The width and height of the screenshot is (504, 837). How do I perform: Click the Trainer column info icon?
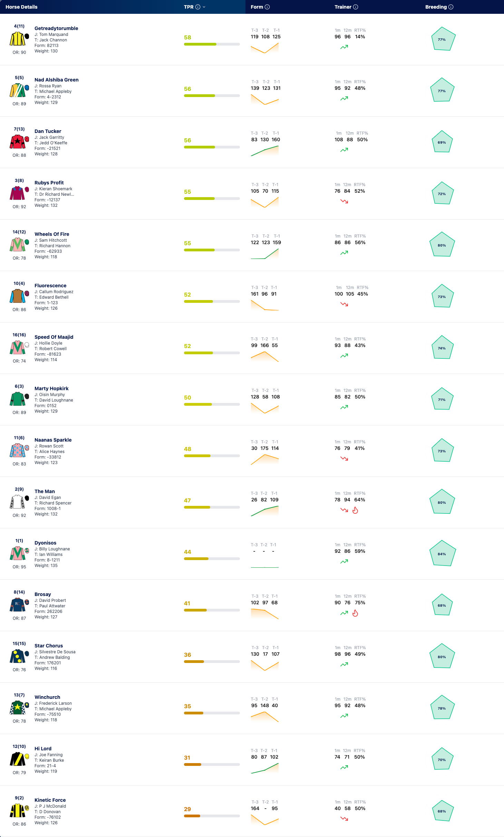356,7
